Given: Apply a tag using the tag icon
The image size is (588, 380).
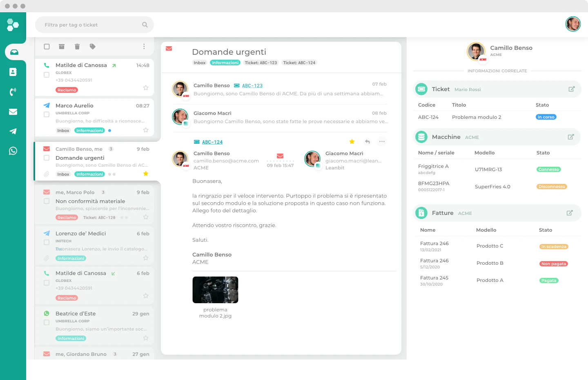Looking at the screenshot, I should (x=93, y=47).
